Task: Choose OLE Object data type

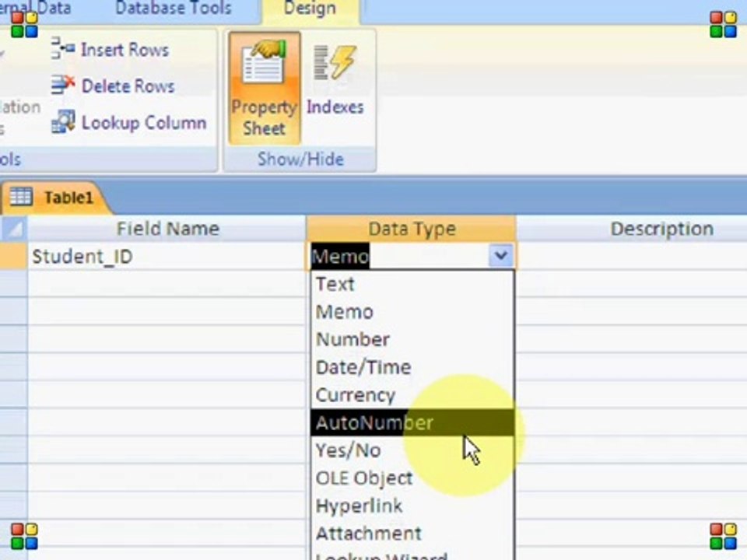Action: (412, 478)
